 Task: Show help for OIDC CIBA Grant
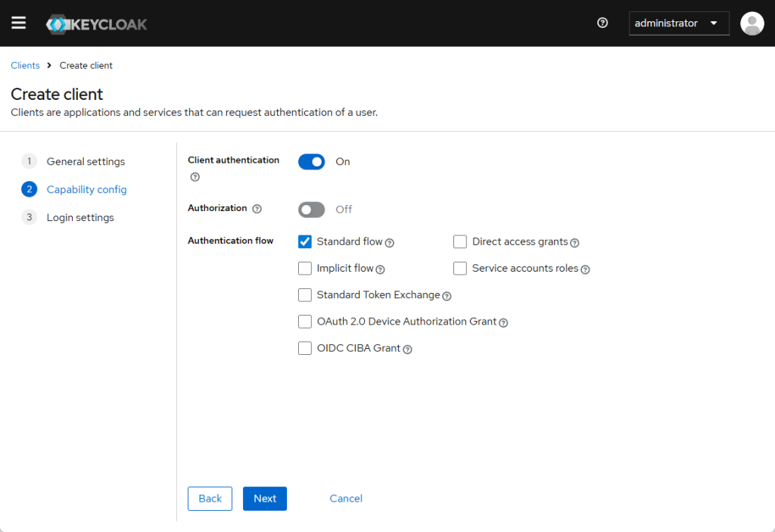click(407, 350)
